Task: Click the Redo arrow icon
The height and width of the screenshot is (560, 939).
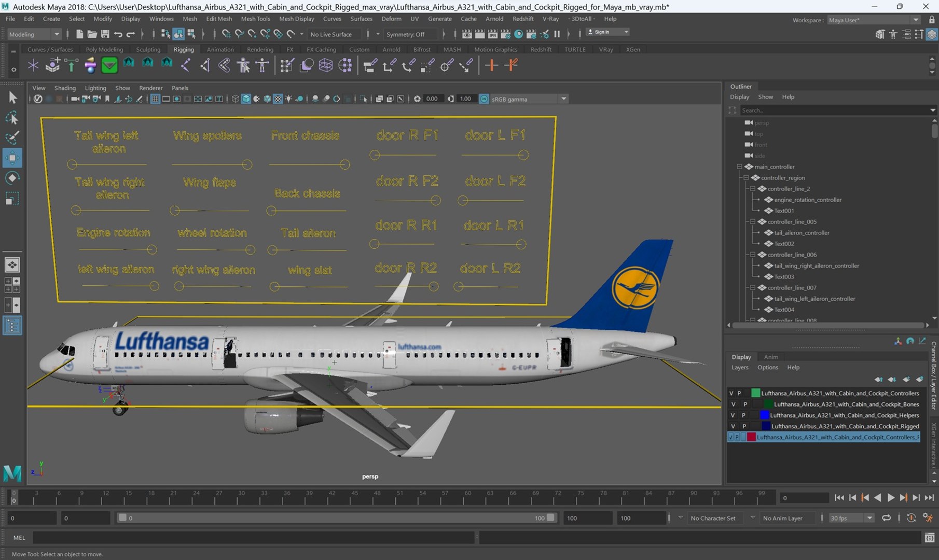Action: (x=130, y=34)
